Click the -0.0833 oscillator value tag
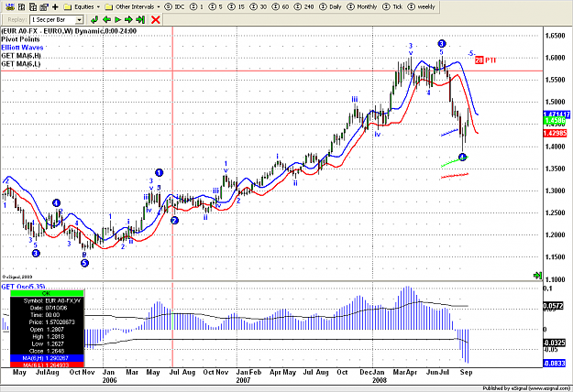Viewport: 573px width, 392px height. [555, 364]
